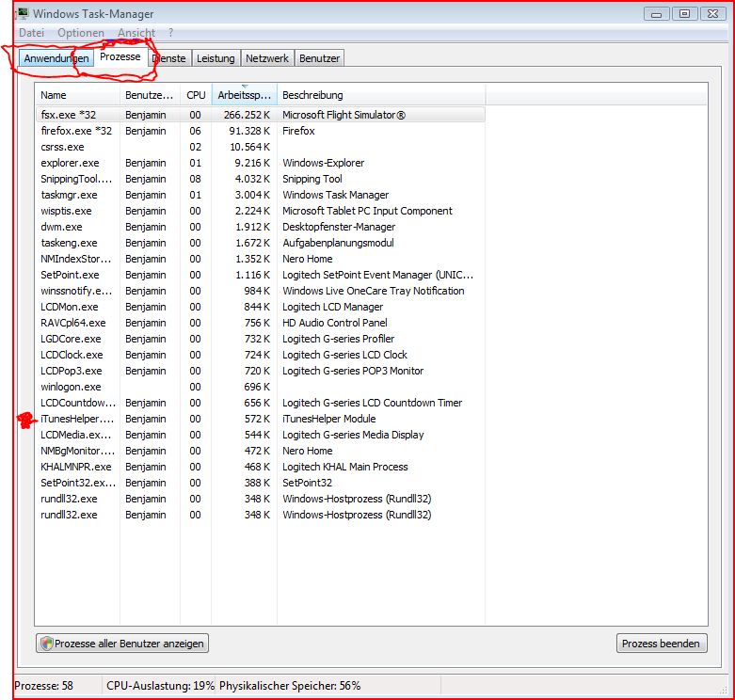
Task: Select the taskeng.exe process
Action: click(x=260, y=243)
